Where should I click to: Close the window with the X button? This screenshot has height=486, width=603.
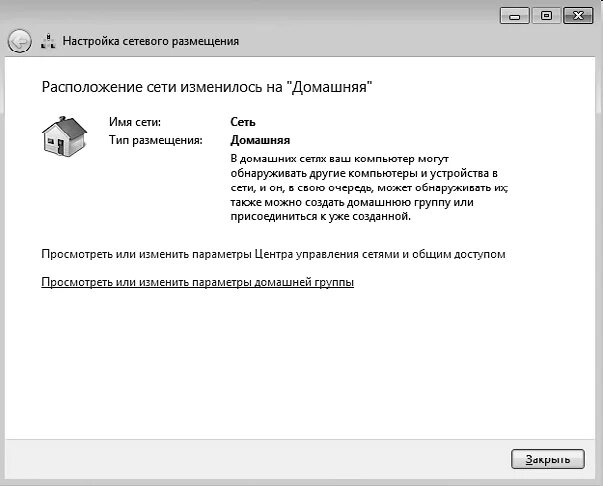(x=578, y=16)
